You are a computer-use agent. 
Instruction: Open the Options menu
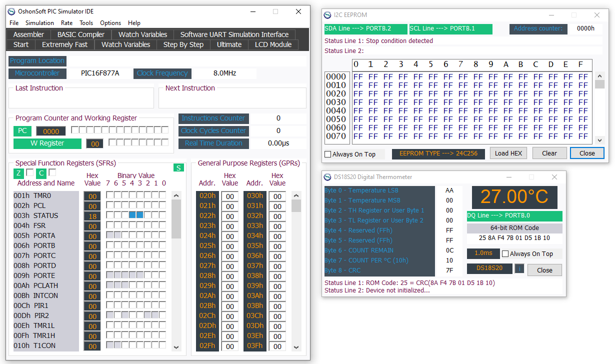(110, 23)
